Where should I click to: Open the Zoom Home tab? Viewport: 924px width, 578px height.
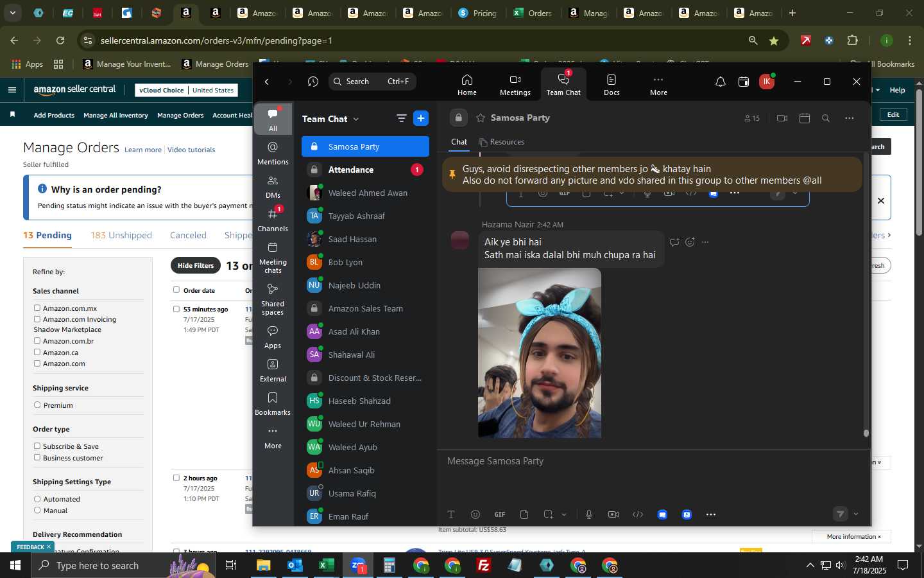466,84
